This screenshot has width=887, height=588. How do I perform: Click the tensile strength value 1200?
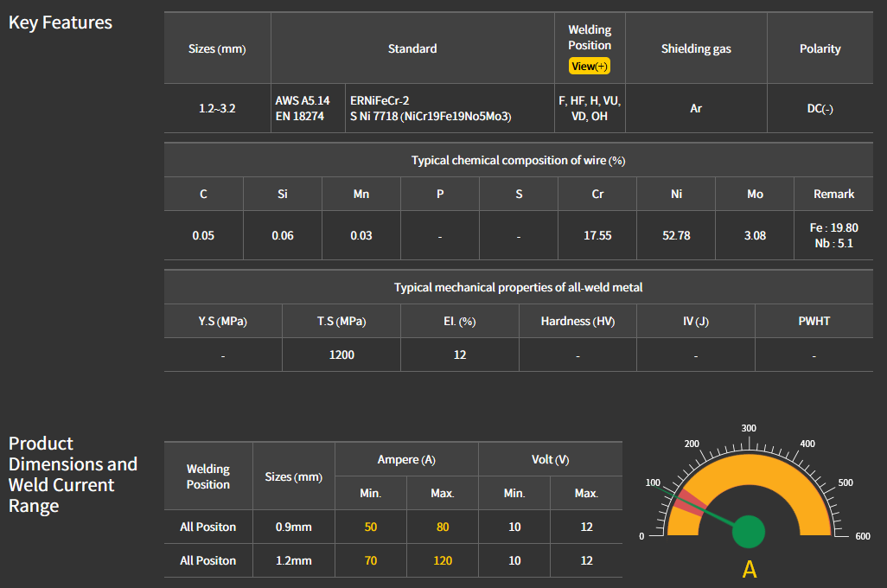[x=341, y=355]
